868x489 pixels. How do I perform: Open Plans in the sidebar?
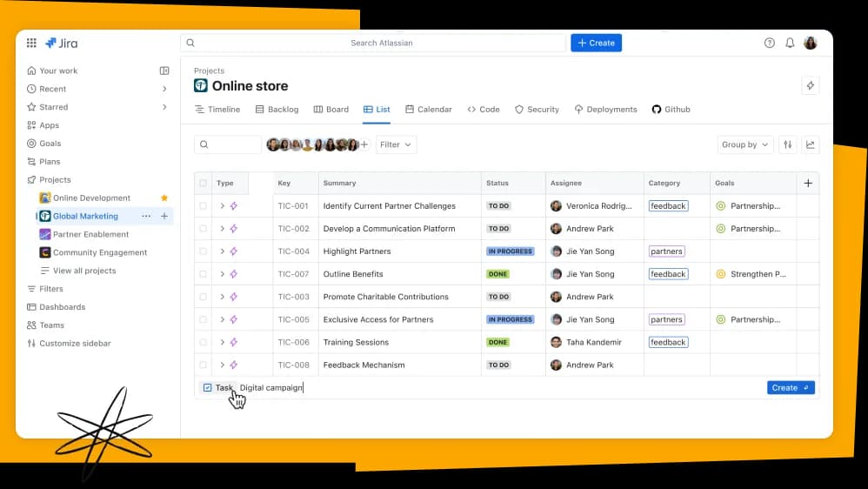[x=50, y=161]
